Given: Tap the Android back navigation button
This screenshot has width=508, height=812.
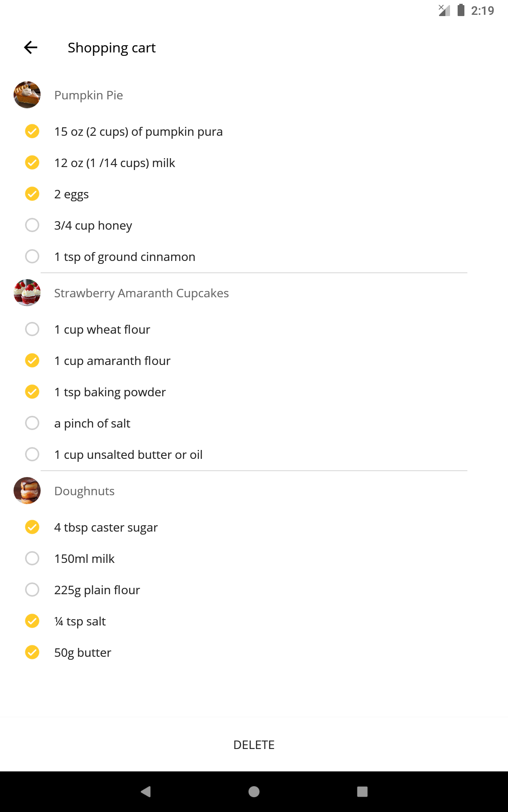Looking at the screenshot, I should click(x=146, y=792).
